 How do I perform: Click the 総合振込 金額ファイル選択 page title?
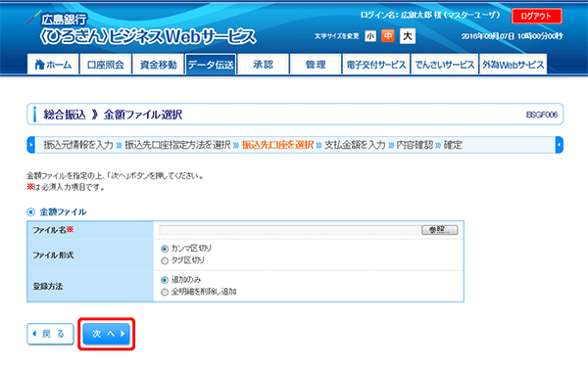tap(113, 115)
